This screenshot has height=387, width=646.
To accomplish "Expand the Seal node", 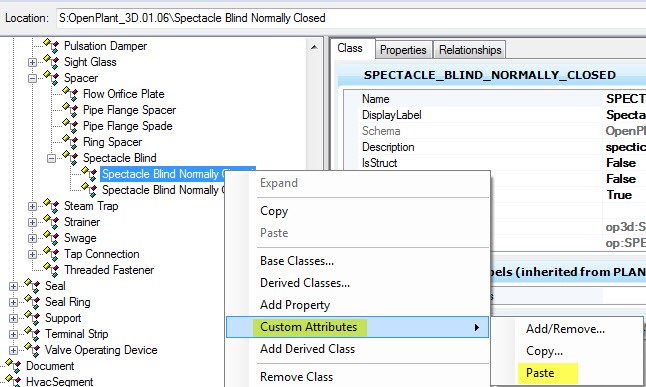I will (x=13, y=286).
